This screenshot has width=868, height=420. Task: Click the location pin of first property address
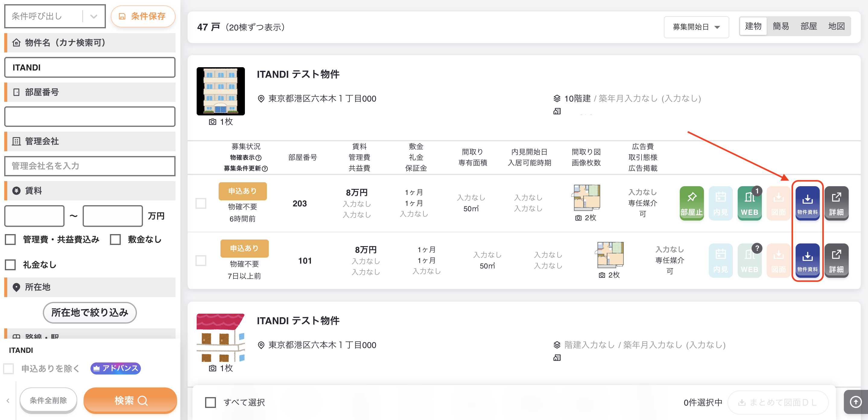click(261, 99)
